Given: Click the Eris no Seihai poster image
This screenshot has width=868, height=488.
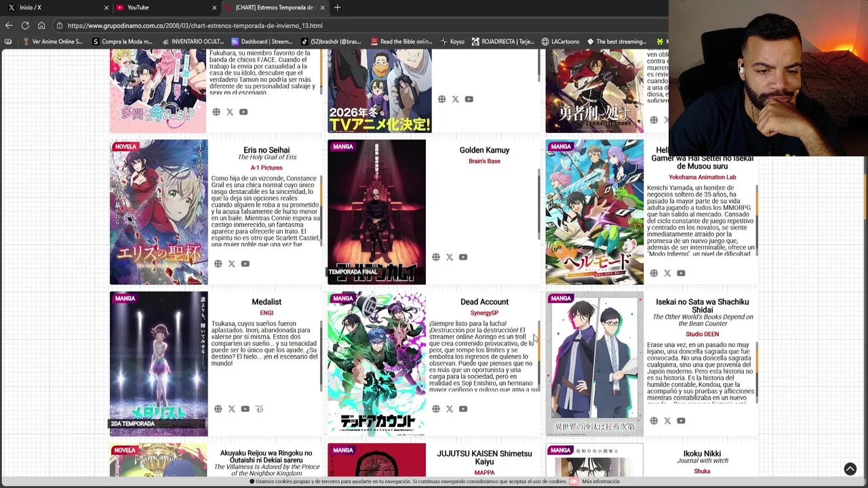Looking at the screenshot, I should 159,212.
